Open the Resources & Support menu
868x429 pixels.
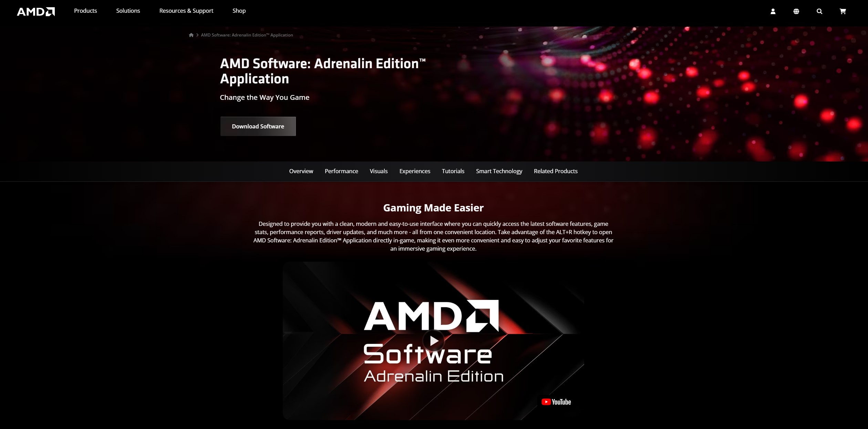coord(186,11)
